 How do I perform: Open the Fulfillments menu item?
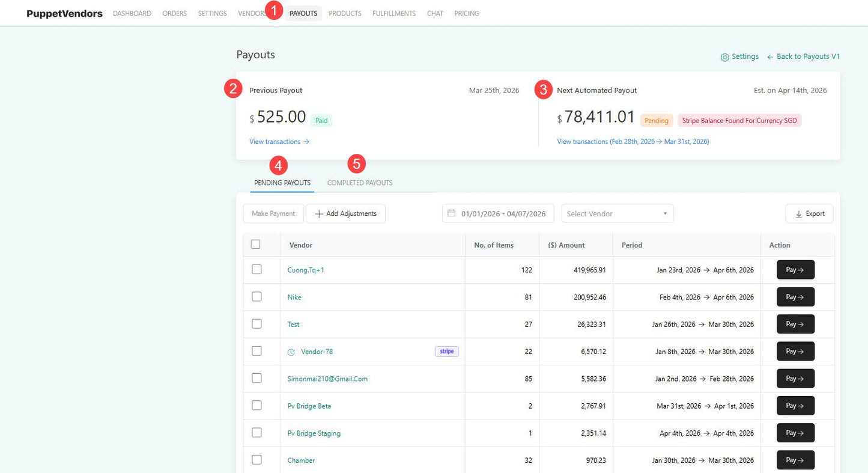point(394,13)
